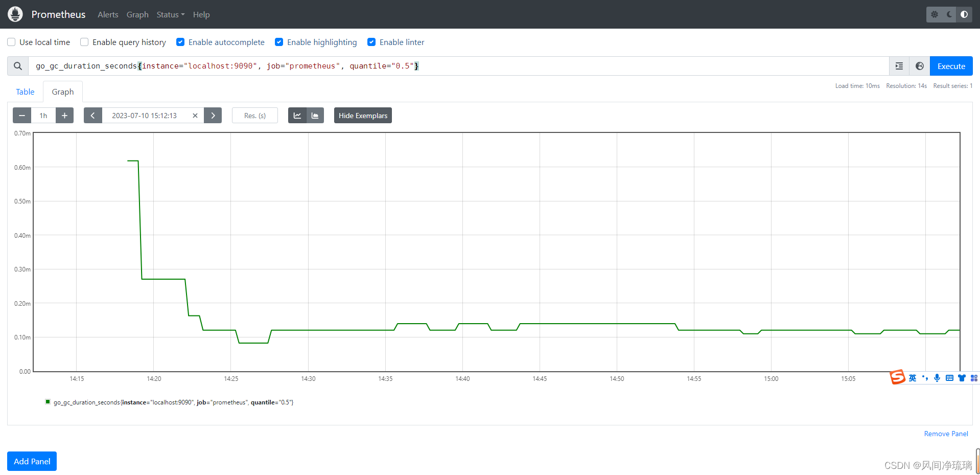Click the green legend color swatch
This screenshot has height=475, width=980.
click(x=48, y=402)
